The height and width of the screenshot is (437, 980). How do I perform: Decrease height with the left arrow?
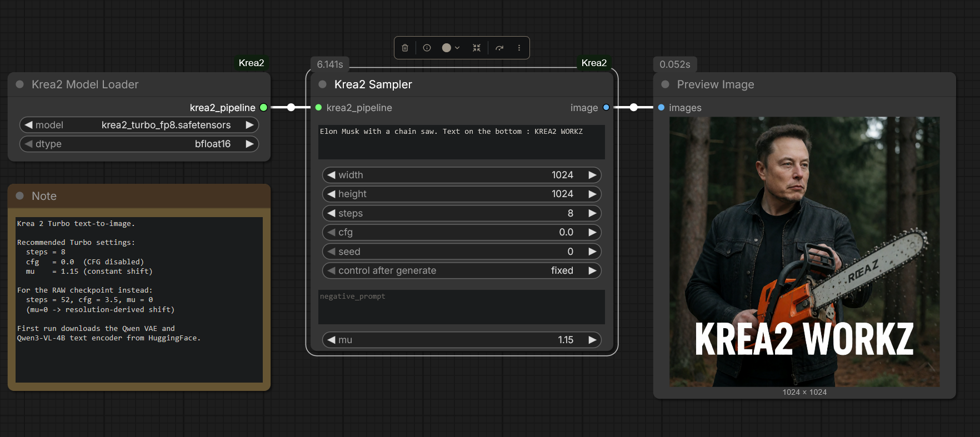tap(331, 194)
